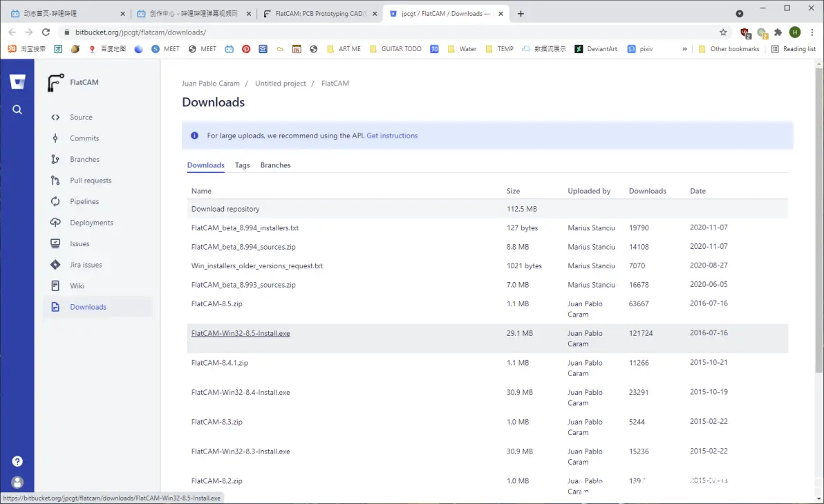Image resolution: width=824 pixels, height=504 pixels.
Task: Bookmark this page with star icon
Action: pos(723,32)
